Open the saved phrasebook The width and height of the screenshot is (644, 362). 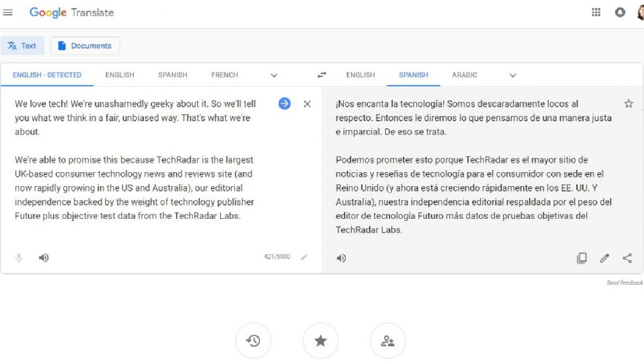pyautogui.click(x=320, y=340)
